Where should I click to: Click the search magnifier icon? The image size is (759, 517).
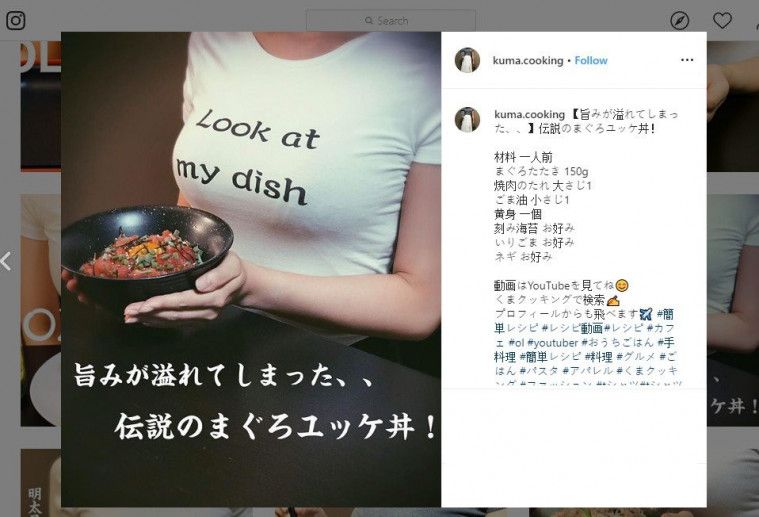[x=369, y=21]
